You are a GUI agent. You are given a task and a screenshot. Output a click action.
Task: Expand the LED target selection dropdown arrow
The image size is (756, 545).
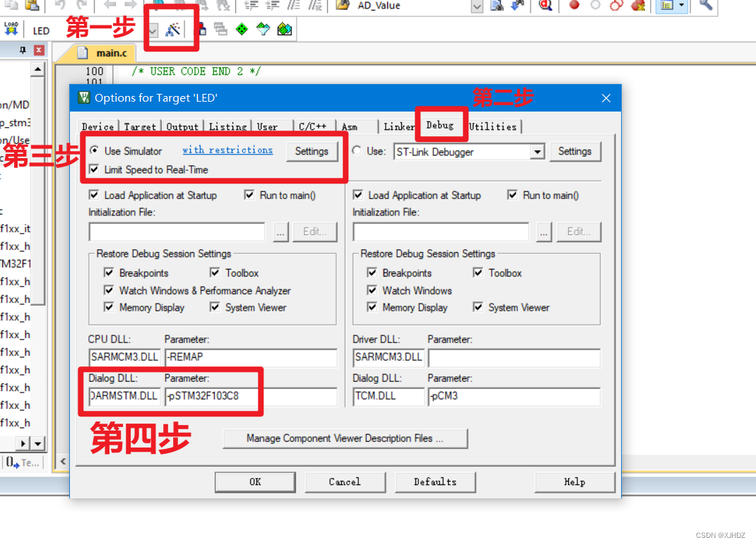click(153, 31)
